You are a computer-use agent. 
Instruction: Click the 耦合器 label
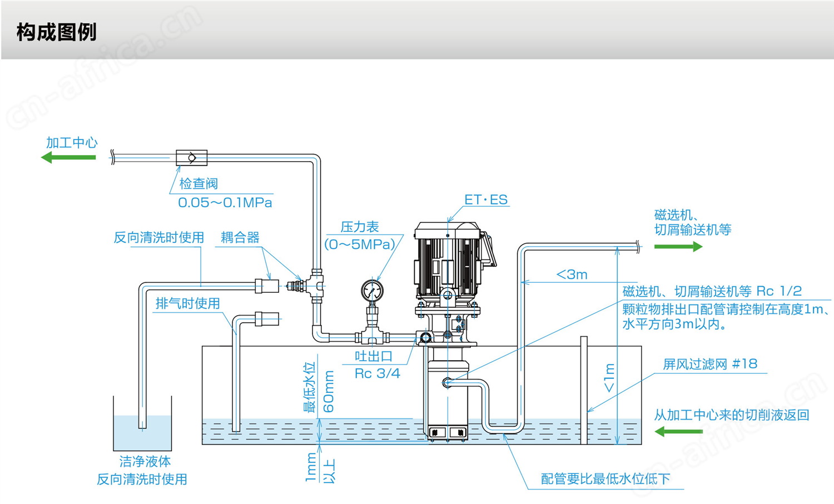240,237
